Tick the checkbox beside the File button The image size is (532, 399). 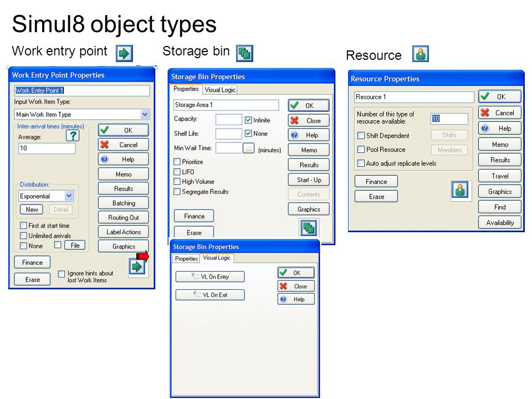click(x=58, y=245)
